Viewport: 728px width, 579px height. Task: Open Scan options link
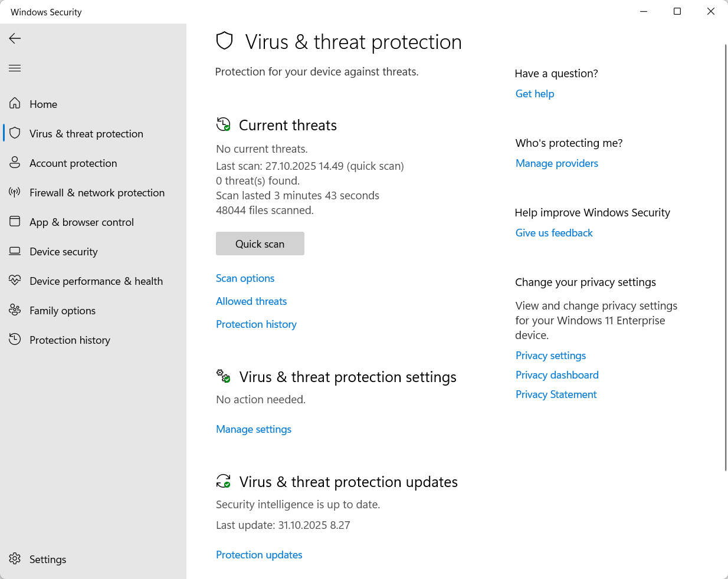[x=245, y=278]
